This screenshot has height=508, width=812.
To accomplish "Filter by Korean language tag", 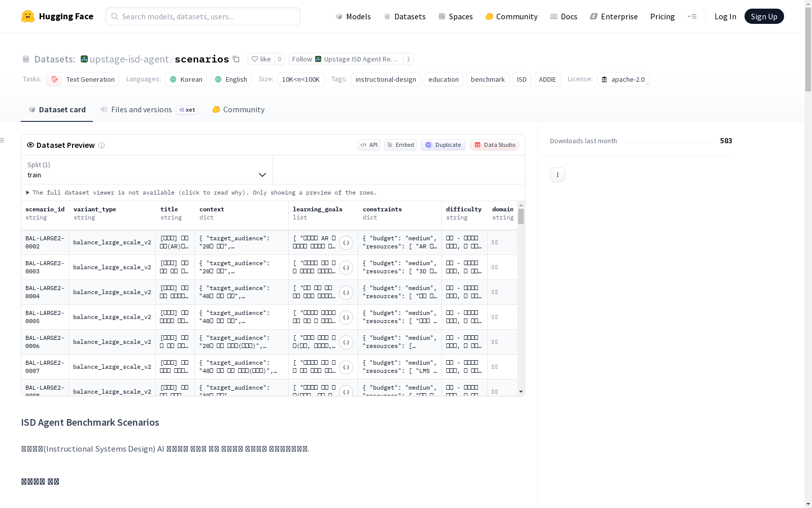I will pyautogui.click(x=186, y=79).
